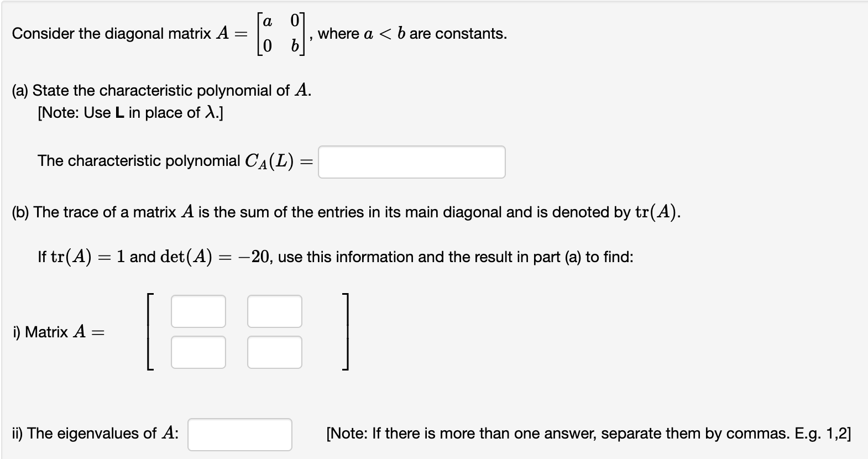The width and height of the screenshot is (868, 459).
Task: Select the bottom-right matrix entry box
Action: (x=274, y=351)
